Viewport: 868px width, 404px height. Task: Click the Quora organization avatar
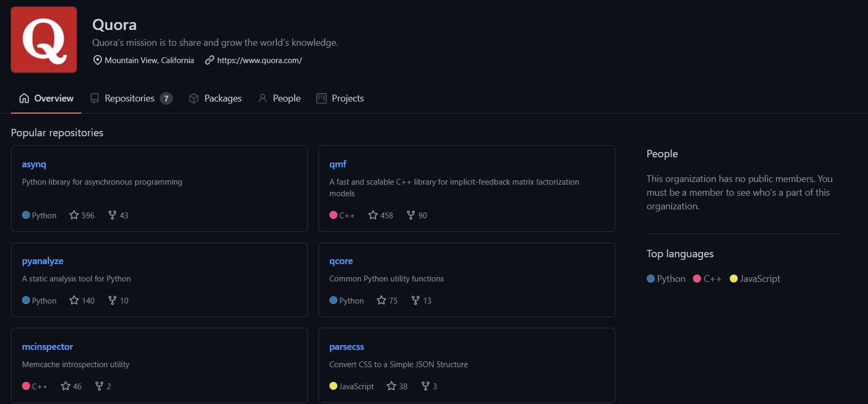[x=44, y=39]
